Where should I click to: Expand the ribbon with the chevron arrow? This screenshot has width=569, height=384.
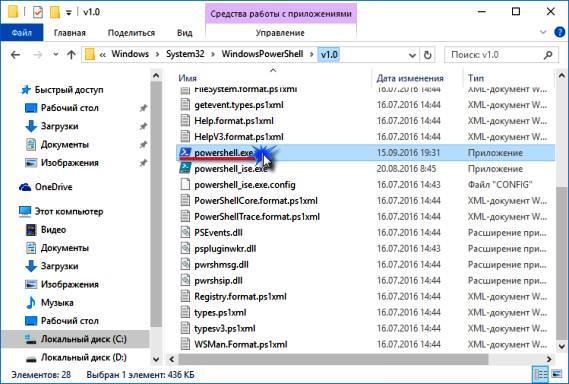(x=543, y=32)
